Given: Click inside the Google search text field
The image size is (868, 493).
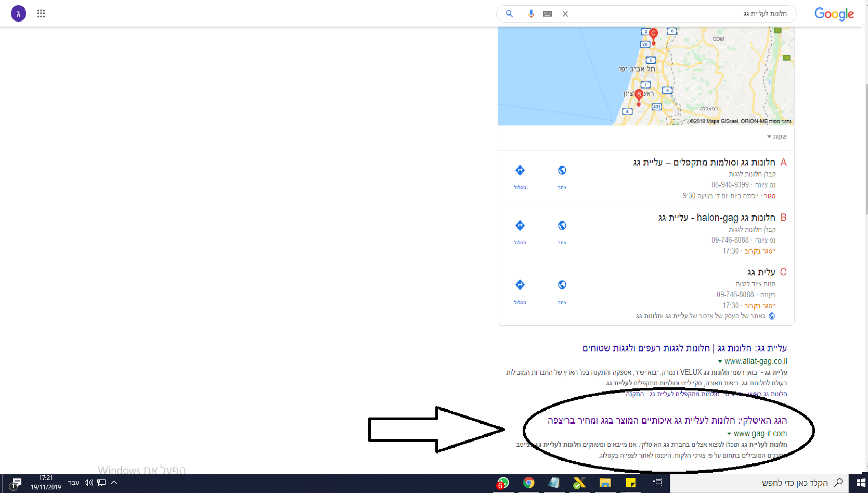Looking at the screenshot, I should pos(679,14).
